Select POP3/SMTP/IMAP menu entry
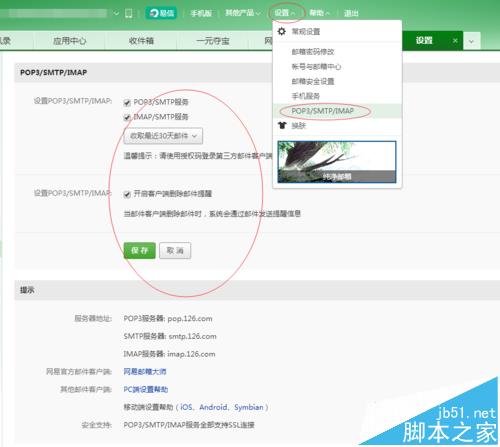Image resolution: width=500 pixels, height=447 pixels. 337,111
